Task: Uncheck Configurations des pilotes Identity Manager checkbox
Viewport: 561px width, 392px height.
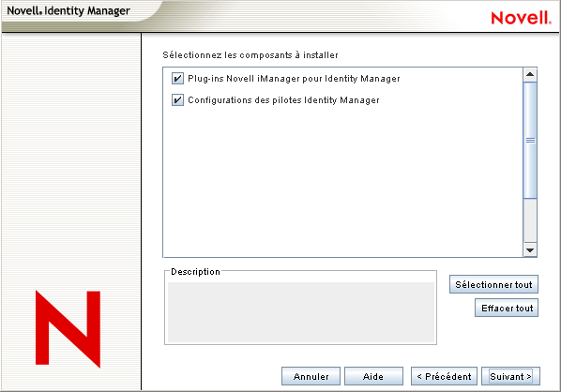Action: click(x=177, y=99)
